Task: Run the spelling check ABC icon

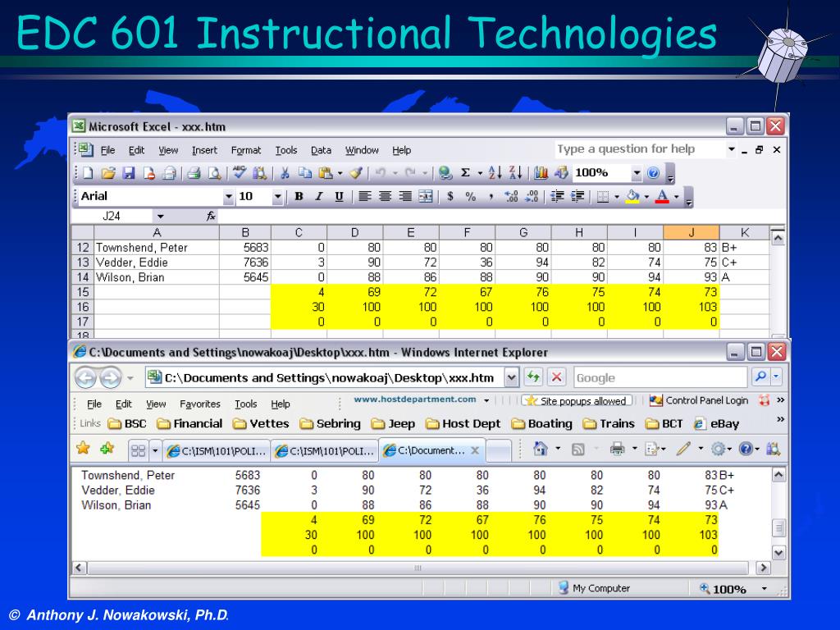Action: coord(240,172)
